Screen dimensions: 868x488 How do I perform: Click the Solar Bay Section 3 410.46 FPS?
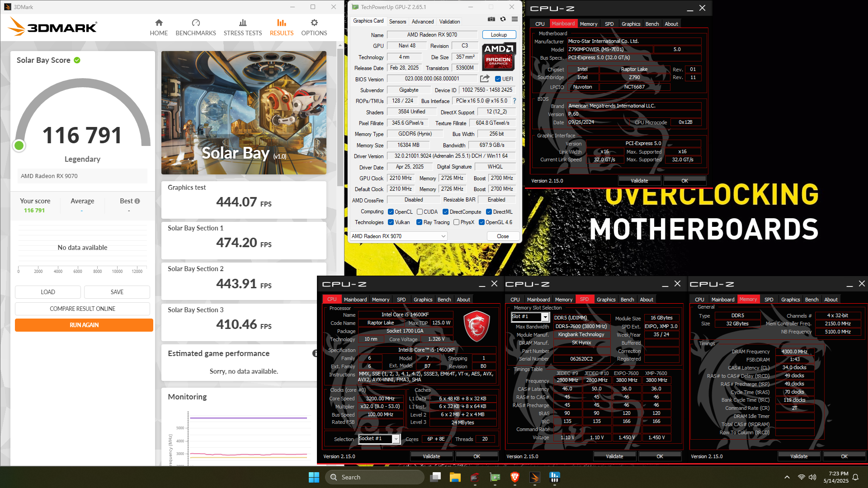(x=244, y=324)
